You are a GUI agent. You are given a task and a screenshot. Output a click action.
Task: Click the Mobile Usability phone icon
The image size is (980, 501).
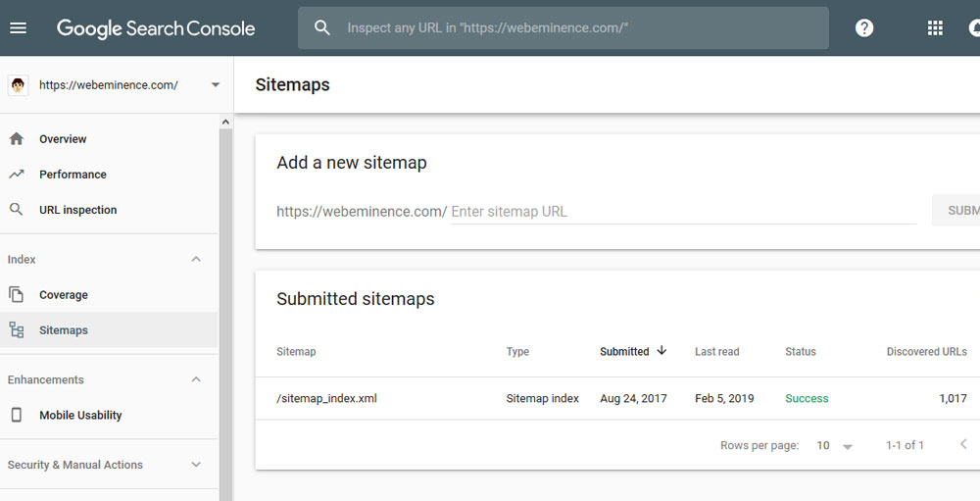17,415
